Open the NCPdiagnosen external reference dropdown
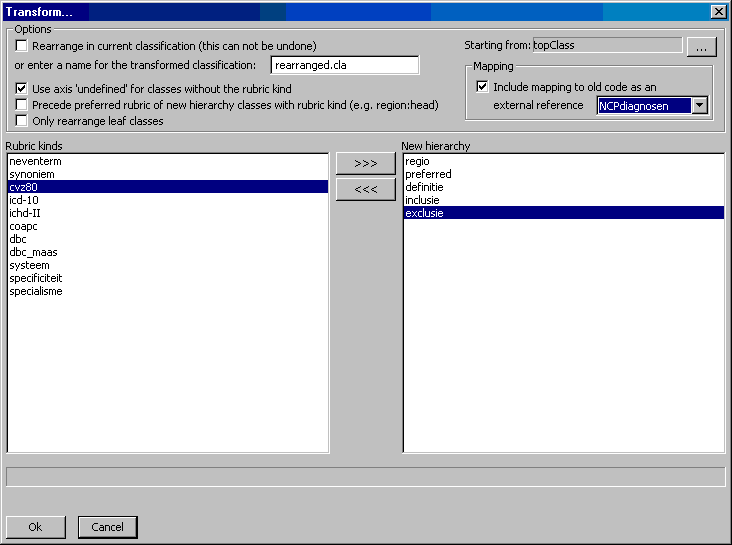The height and width of the screenshot is (545, 732). (700, 106)
